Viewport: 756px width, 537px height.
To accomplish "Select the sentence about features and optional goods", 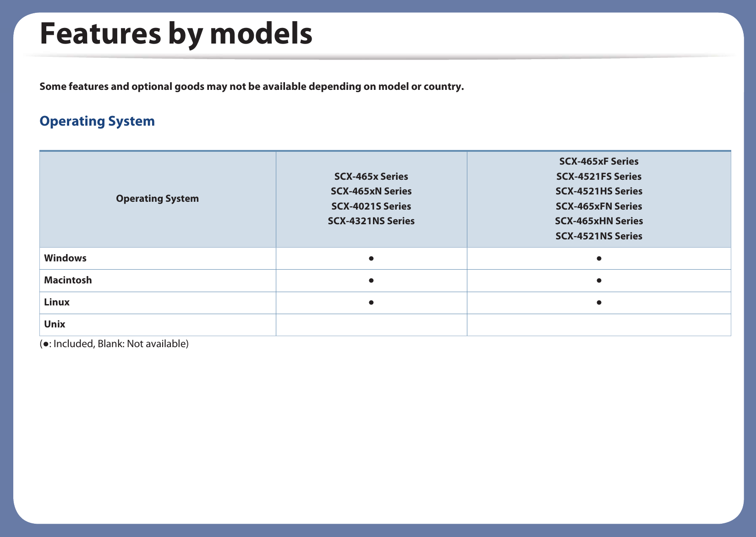I will [252, 87].
